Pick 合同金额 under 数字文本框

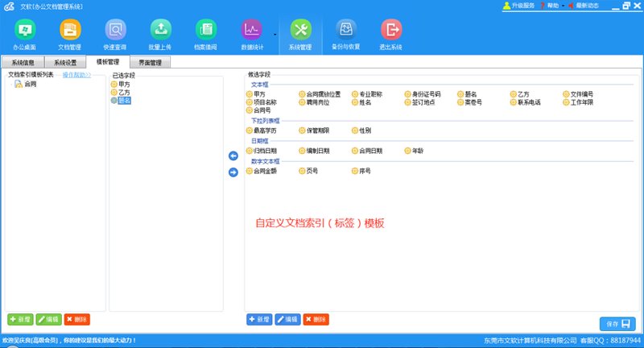click(x=261, y=171)
